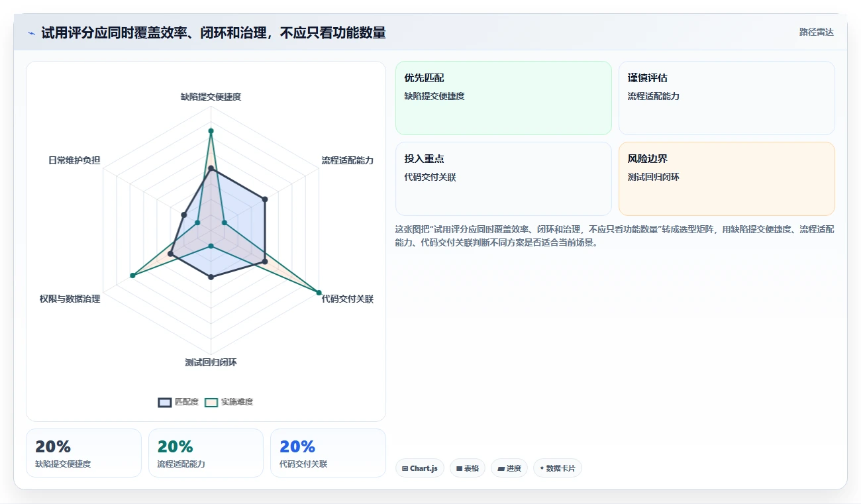
Task: Click the description paragraph starting 这张图把
Action: point(615,236)
